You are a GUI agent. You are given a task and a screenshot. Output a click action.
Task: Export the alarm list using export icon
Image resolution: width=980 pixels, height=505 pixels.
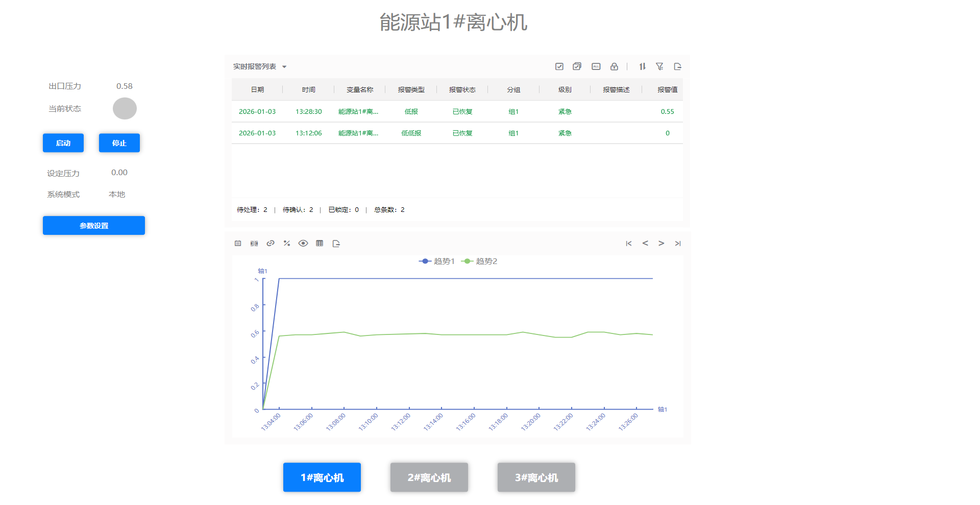click(x=677, y=66)
